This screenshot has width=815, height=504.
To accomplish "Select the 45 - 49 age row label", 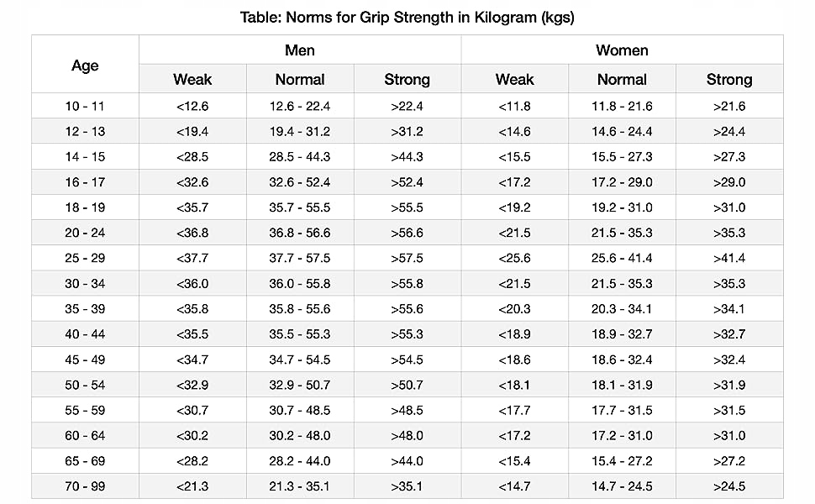I will tap(85, 360).
